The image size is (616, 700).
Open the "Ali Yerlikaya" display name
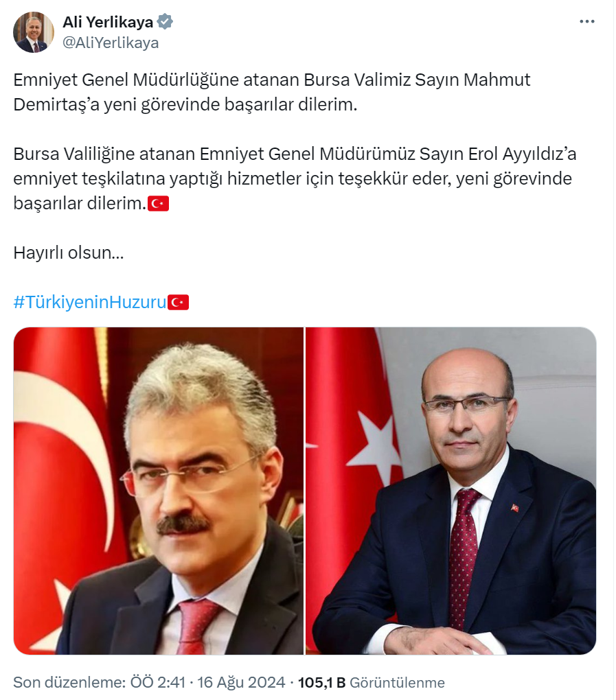pyautogui.click(x=108, y=21)
